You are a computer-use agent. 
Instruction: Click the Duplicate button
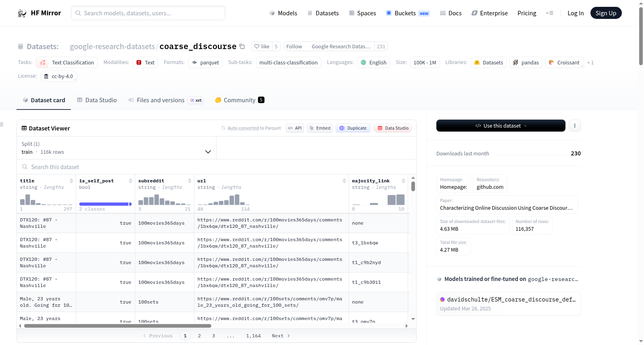(x=353, y=128)
